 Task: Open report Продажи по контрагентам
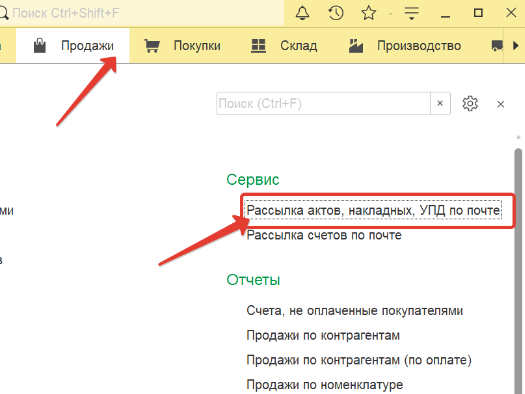pos(323,335)
